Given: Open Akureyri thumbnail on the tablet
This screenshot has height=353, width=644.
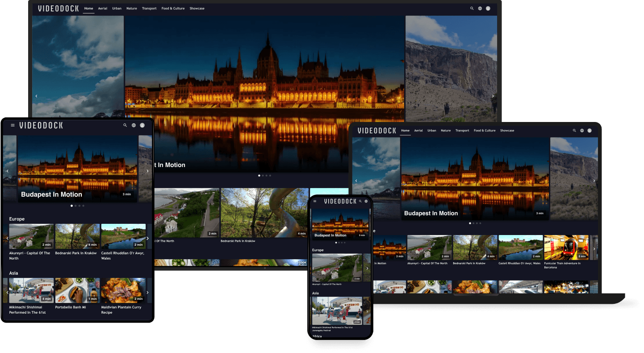Looking at the screenshot, I should coord(31,236).
